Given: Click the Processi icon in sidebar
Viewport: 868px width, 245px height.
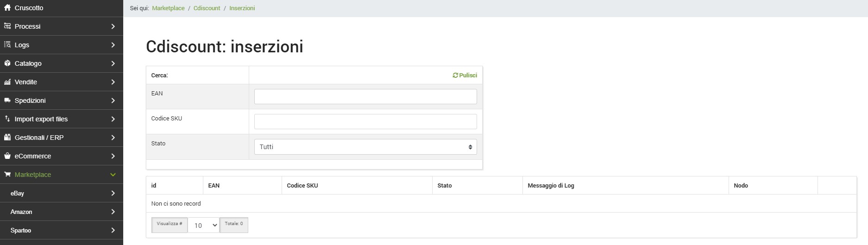Looking at the screenshot, I should pyautogui.click(x=7, y=26).
